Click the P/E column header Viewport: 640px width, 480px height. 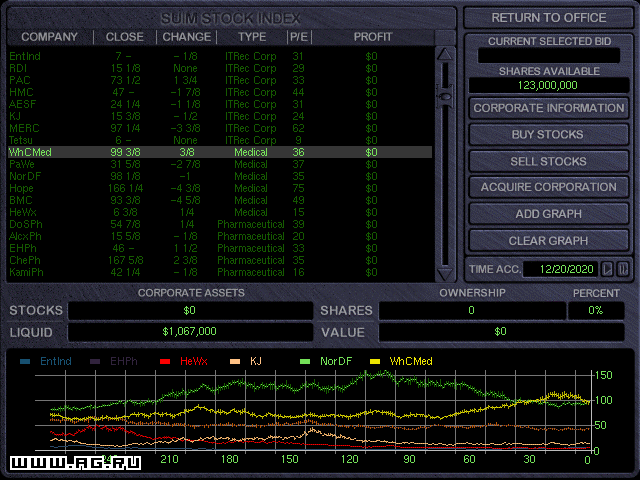[298, 37]
